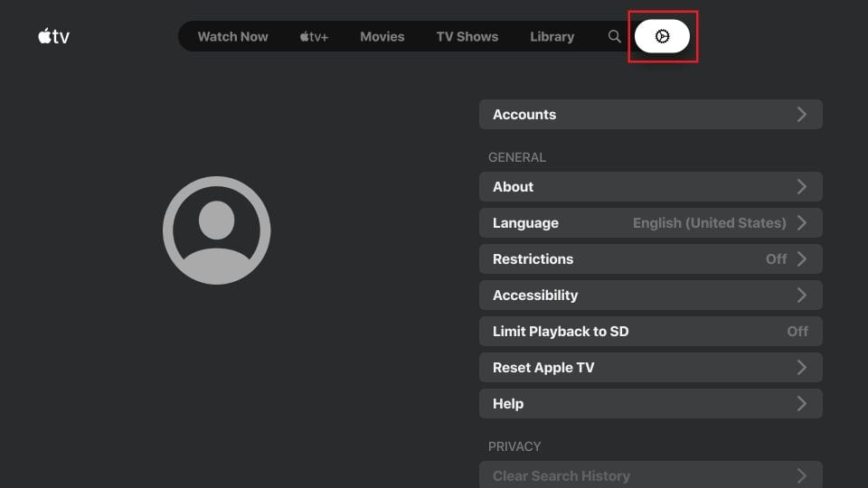868x488 pixels.
Task: Open the Settings gear icon
Action: pyautogui.click(x=662, y=36)
